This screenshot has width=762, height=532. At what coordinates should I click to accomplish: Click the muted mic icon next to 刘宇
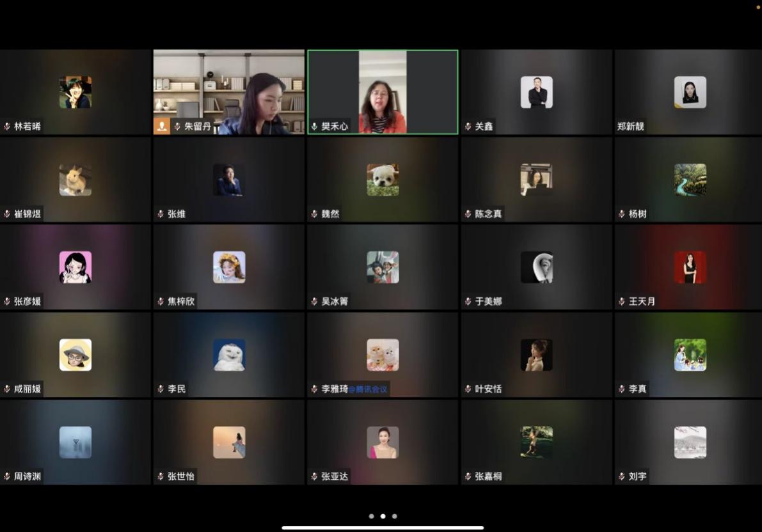coord(621,476)
